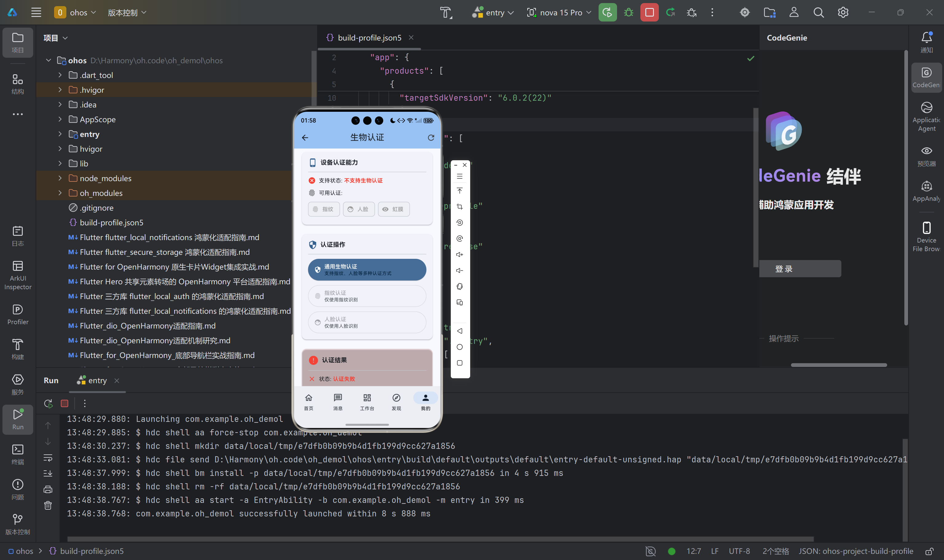This screenshot has height=560, width=944.
Task: Click trash icon to clear run console
Action: pos(48,505)
